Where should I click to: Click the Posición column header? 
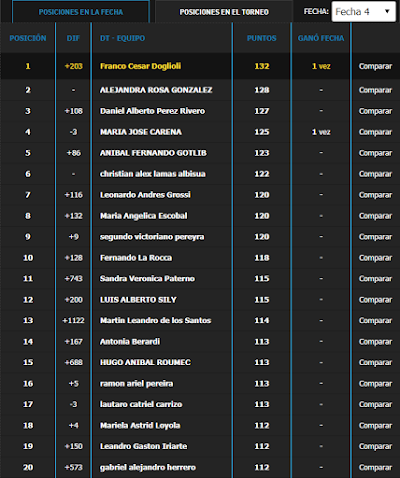(x=28, y=38)
